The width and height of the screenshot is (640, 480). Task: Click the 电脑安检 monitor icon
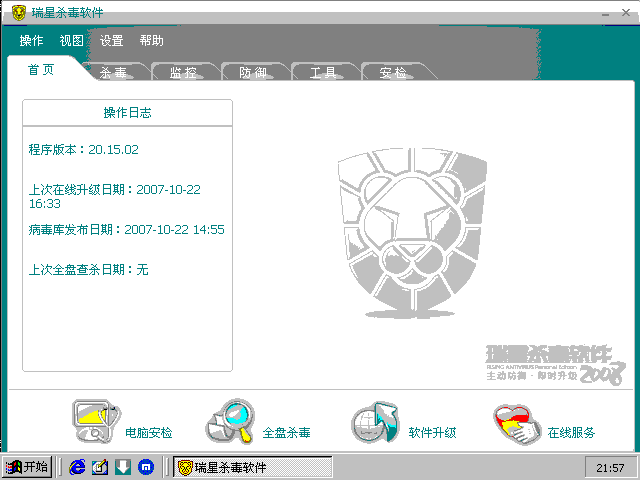[x=96, y=422]
